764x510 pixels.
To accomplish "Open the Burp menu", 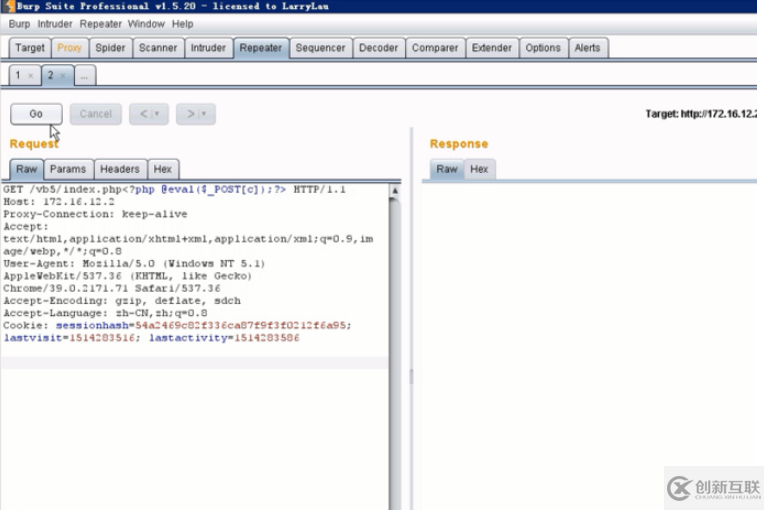I will click(x=19, y=24).
